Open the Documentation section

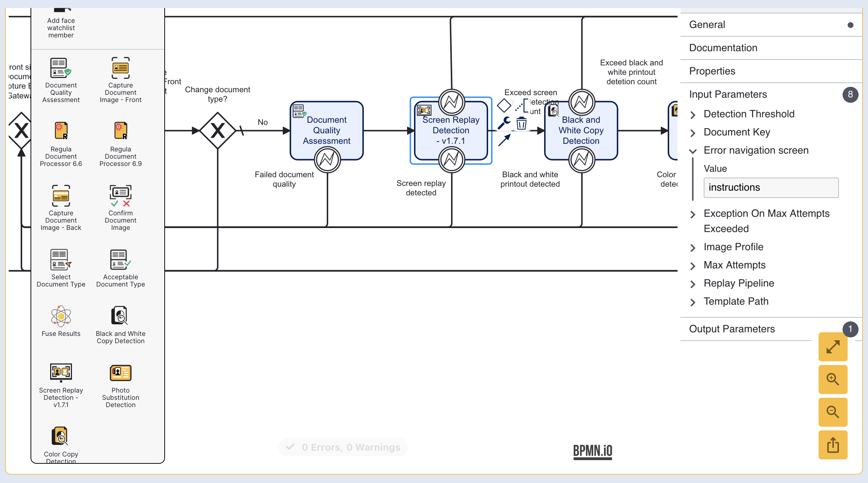pyautogui.click(x=723, y=48)
